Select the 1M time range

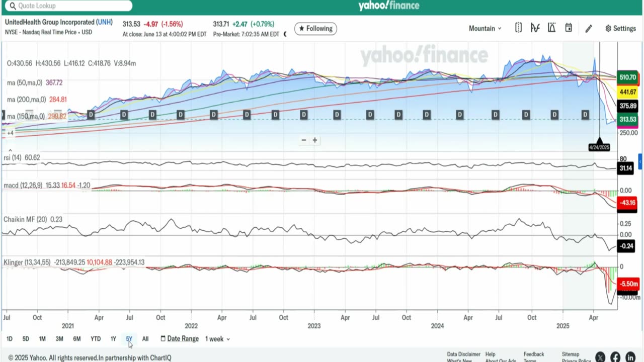click(x=42, y=339)
